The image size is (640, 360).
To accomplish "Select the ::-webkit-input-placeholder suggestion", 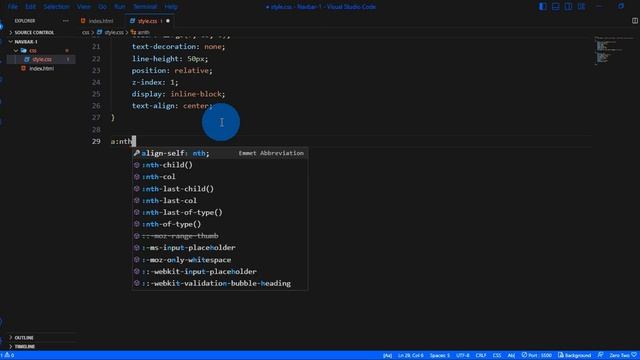I will tap(220, 271).
